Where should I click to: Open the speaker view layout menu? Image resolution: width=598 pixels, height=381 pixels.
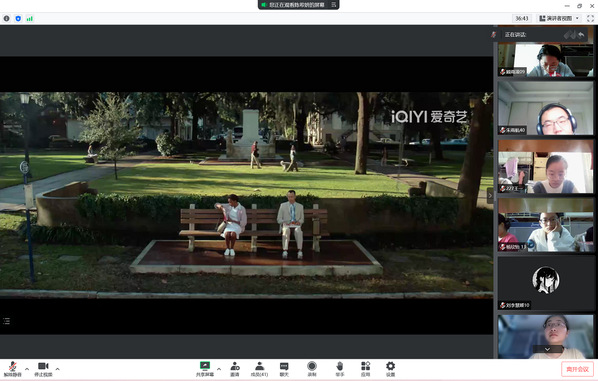(559, 18)
